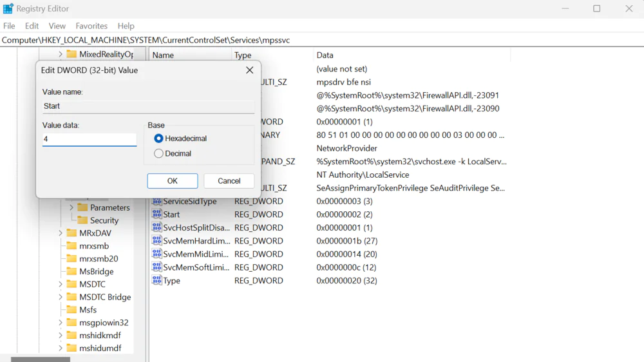Image resolution: width=644 pixels, height=362 pixels.
Task: Click the SvcMemHardLim... value icon
Action: tap(156, 240)
